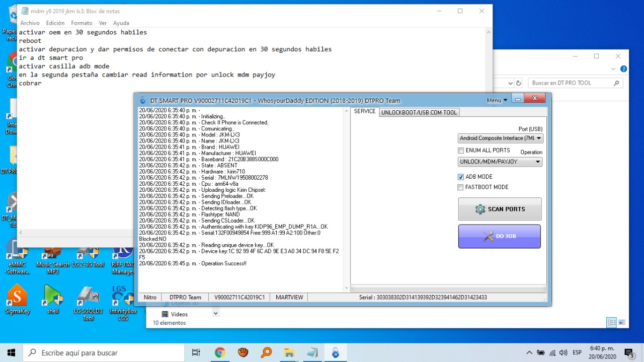Click the log panel scroll down arrow

coord(346,288)
